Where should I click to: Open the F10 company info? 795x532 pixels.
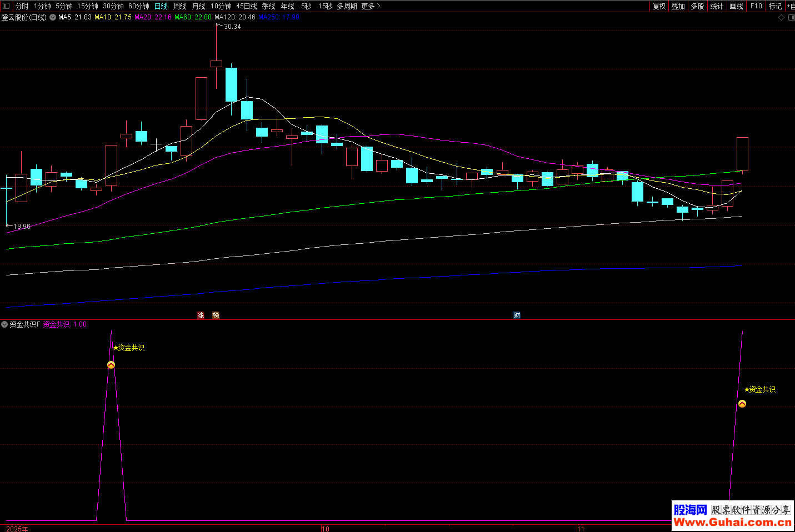pyautogui.click(x=756, y=6)
